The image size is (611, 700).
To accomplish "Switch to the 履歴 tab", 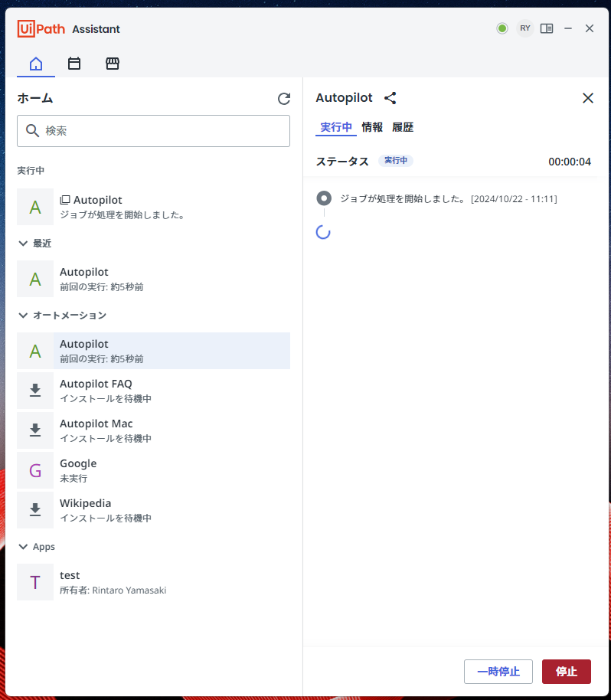I will pos(403,127).
